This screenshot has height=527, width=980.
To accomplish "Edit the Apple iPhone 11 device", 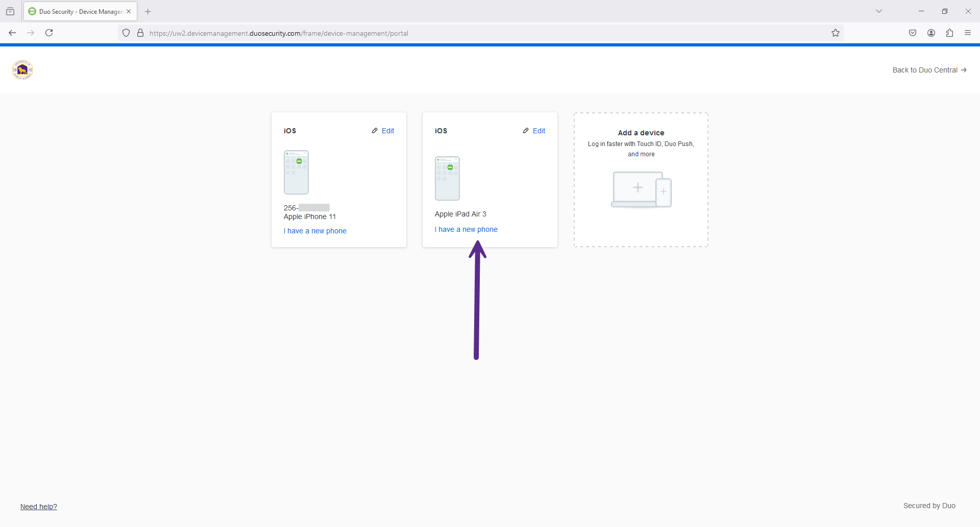I will 383,131.
